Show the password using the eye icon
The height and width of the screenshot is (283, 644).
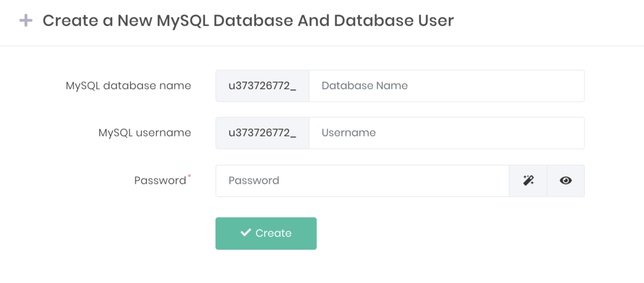pyautogui.click(x=565, y=180)
